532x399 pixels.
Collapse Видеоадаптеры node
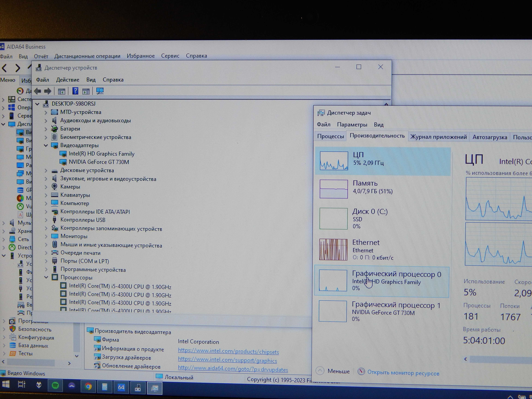point(46,145)
